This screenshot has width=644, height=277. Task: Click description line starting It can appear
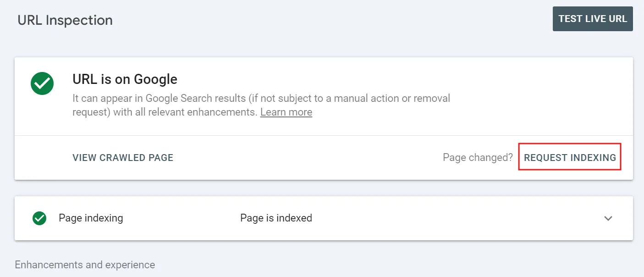point(261,98)
